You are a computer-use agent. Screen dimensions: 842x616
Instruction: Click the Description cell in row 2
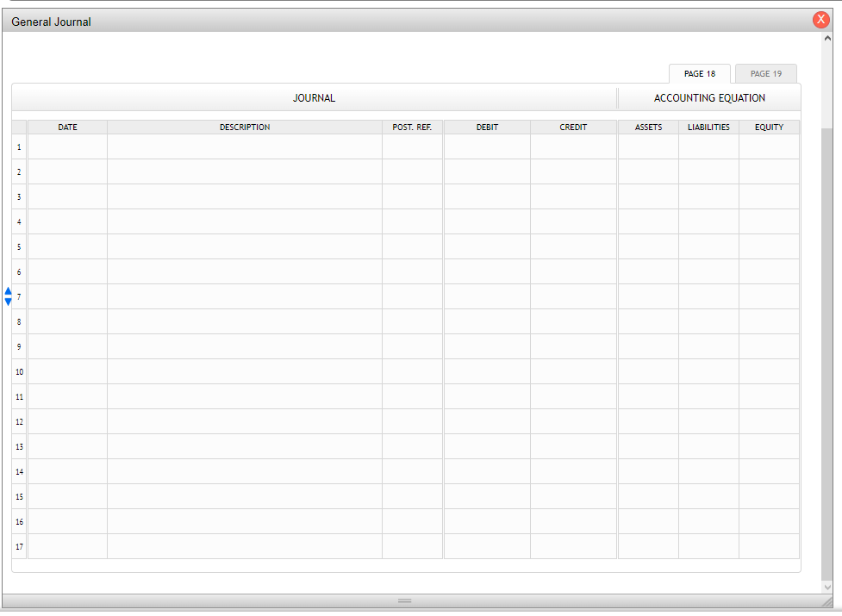(245, 171)
